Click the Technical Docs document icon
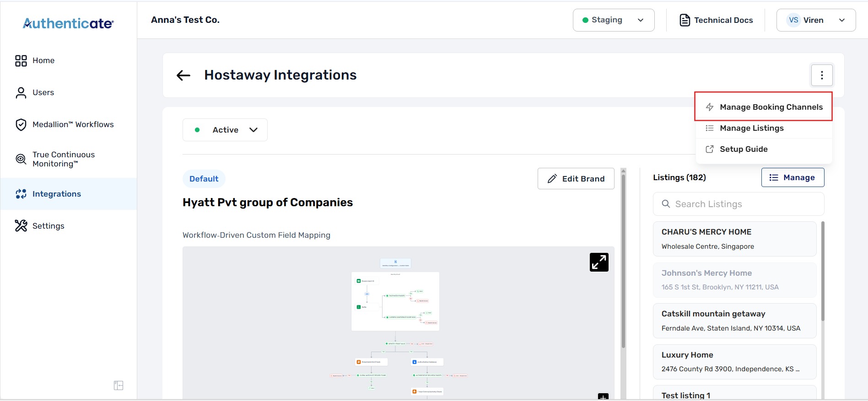This screenshot has width=868, height=401. click(685, 20)
